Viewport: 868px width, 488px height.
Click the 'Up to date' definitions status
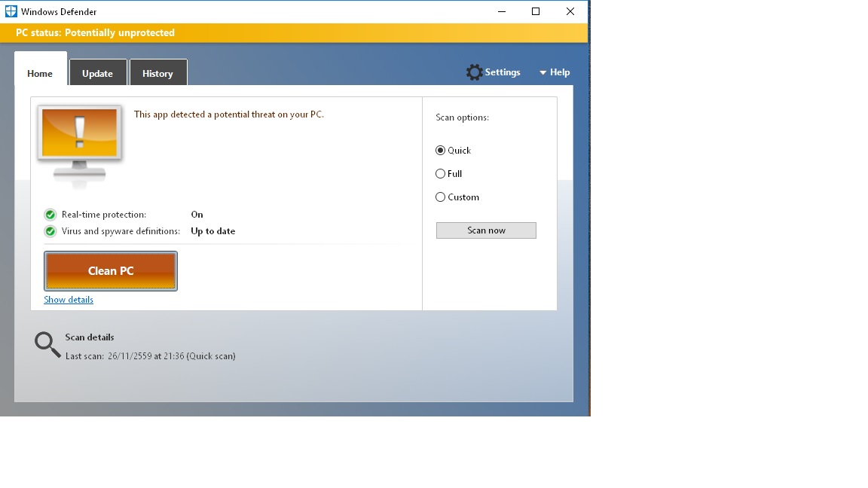tap(213, 231)
